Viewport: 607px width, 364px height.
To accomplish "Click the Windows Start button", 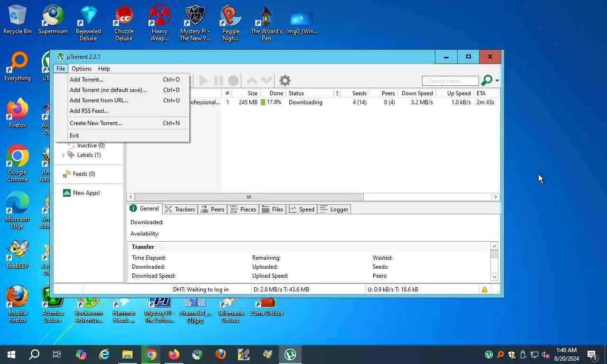I will coord(11,355).
